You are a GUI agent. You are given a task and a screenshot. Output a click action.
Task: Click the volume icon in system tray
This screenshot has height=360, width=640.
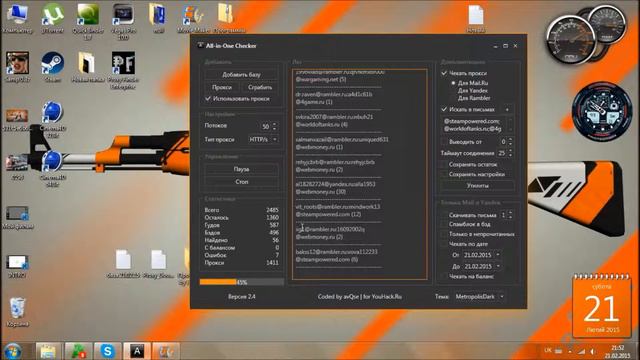[x=592, y=351]
